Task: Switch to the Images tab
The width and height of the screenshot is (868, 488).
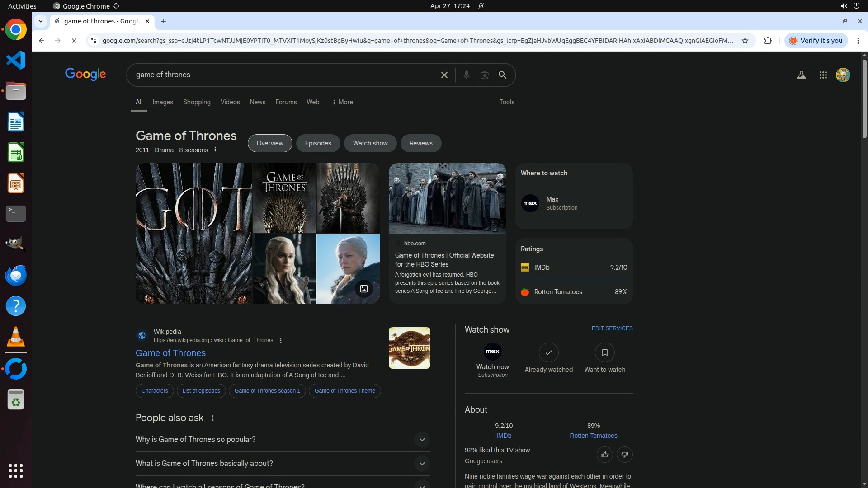Action: pyautogui.click(x=163, y=102)
